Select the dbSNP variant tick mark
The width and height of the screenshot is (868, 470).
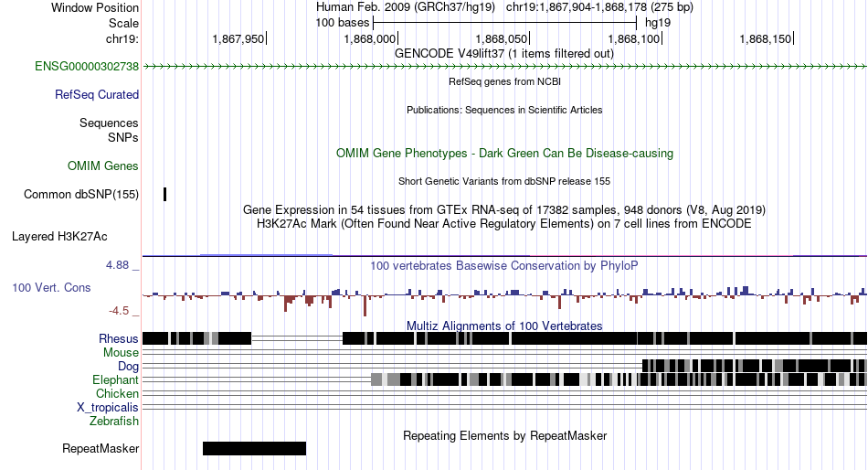point(165,194)
